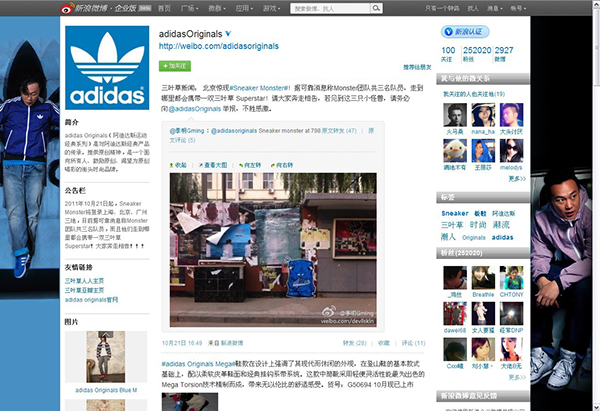Open melodys user avatar
Viewport: 600px width, 411px height.
coord(512,150)
